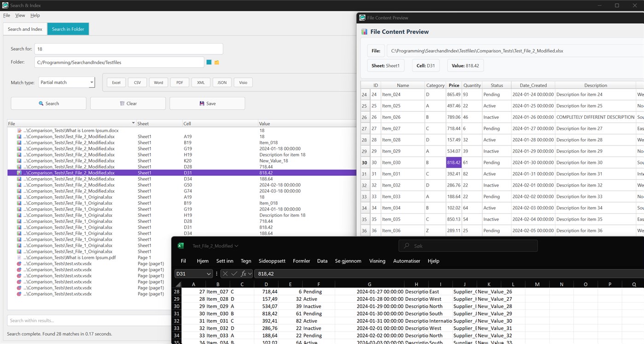
Task: Click the X cancel icon in Excel formula bar
Action: 225,274
